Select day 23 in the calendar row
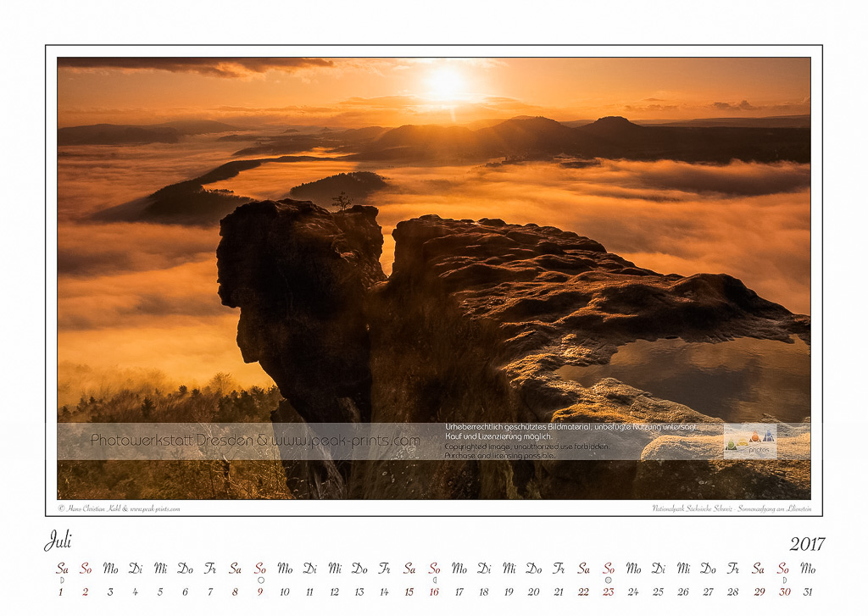 tap(609, 591)
